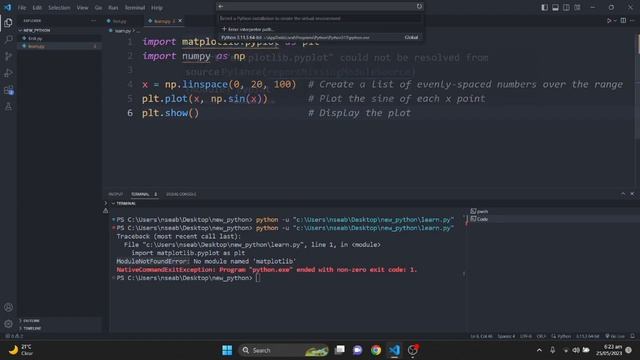Switch to the Output panel tab
The image size is (640, 360).
click(x=116, y=194)
